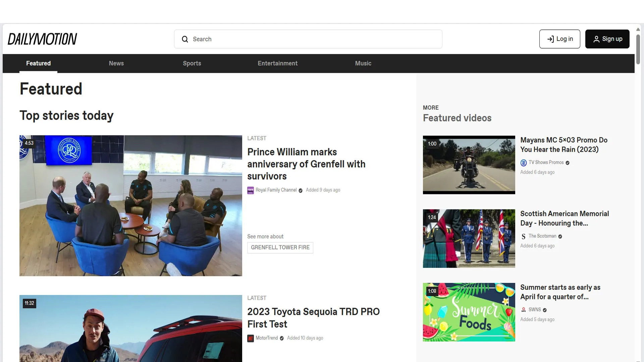The height and width of the screenshot is (362, 644).
Task: Click the SWNS channel icon
Action: pyautogui.click(x=523, y=309)
